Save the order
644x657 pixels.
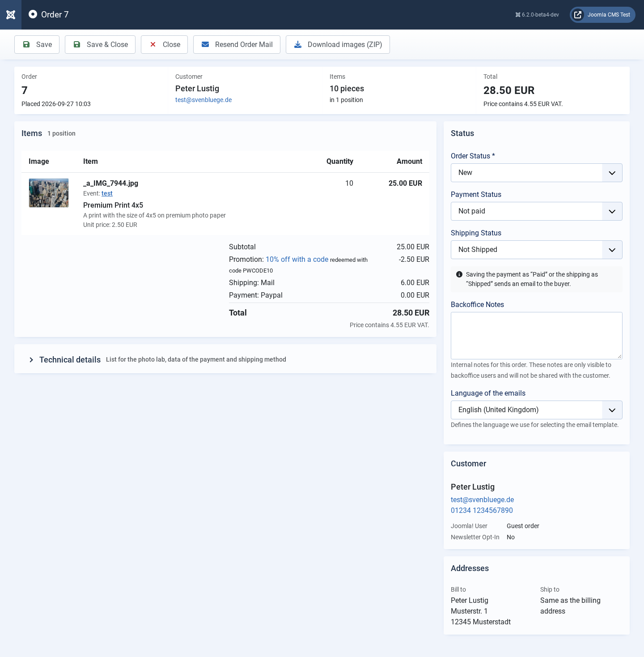37,45
